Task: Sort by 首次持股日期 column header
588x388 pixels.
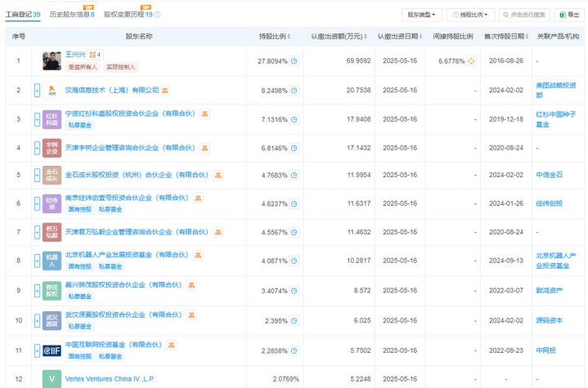Action: tap(506, 36)
